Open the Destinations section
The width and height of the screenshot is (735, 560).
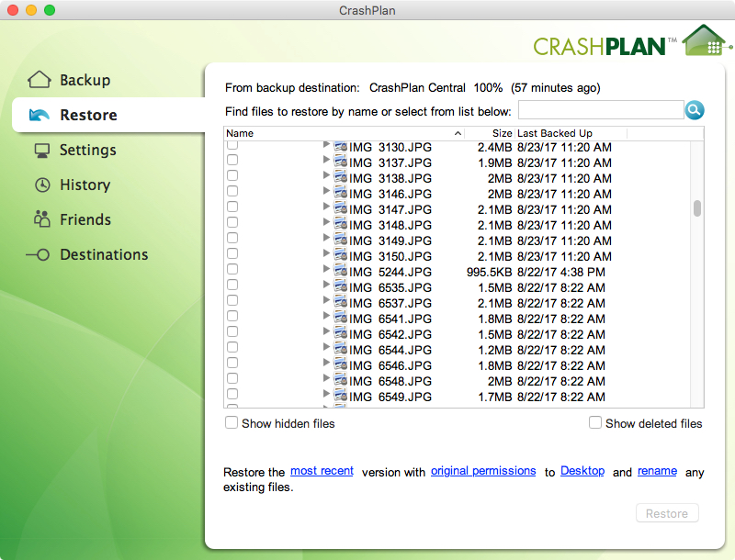104,254
